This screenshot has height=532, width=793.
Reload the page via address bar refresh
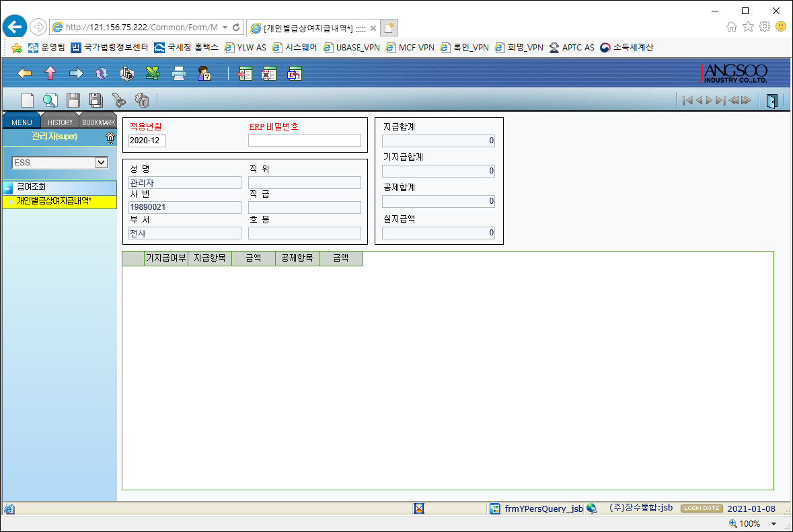236,28
